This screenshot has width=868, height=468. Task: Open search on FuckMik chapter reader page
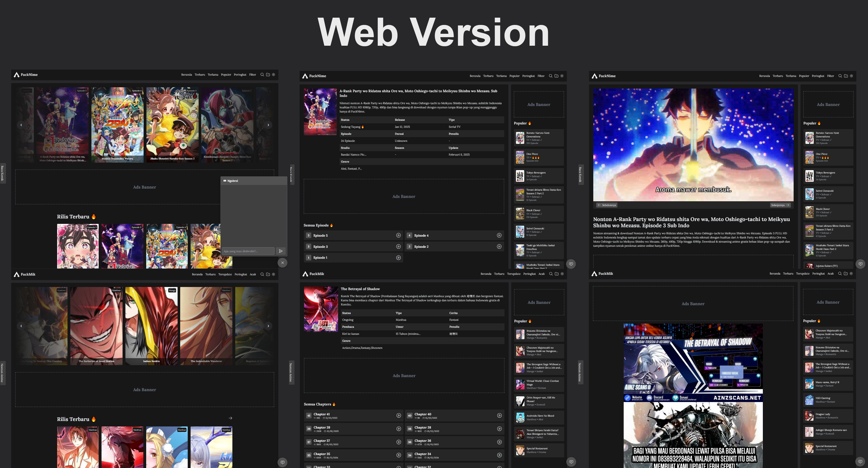click(840, 273)
